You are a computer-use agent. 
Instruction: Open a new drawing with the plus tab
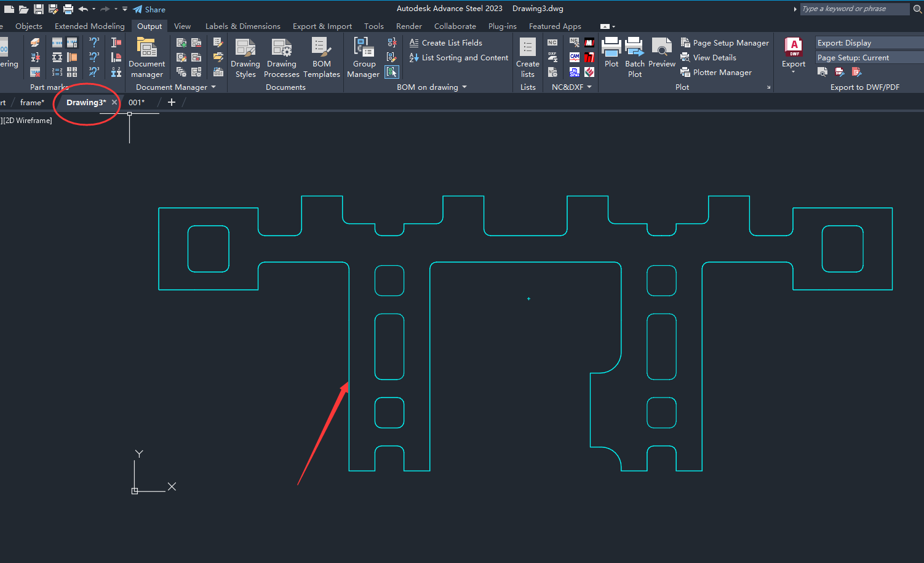[171, 102]
